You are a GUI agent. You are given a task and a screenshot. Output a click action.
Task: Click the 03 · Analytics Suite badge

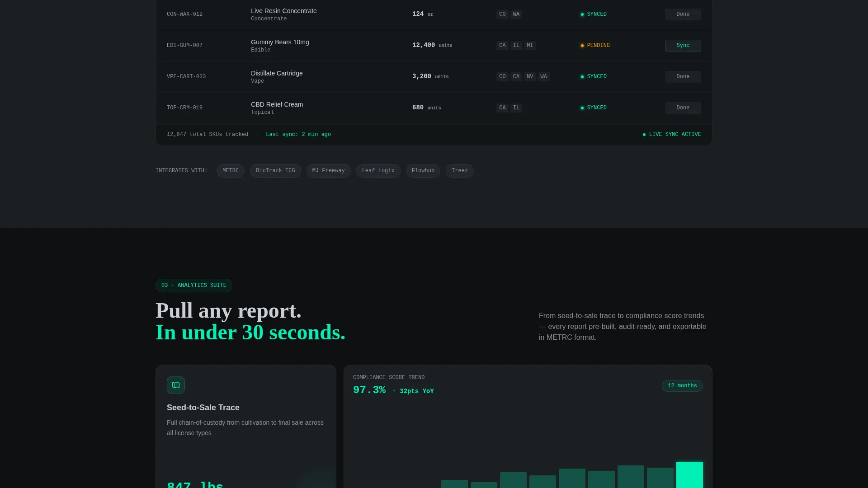pyautogui.click(x=194, y=286)
